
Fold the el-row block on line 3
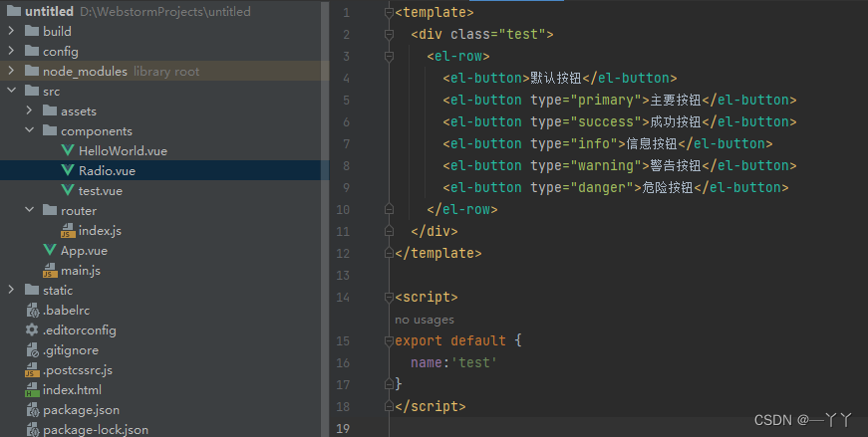[x=390, y=57]
